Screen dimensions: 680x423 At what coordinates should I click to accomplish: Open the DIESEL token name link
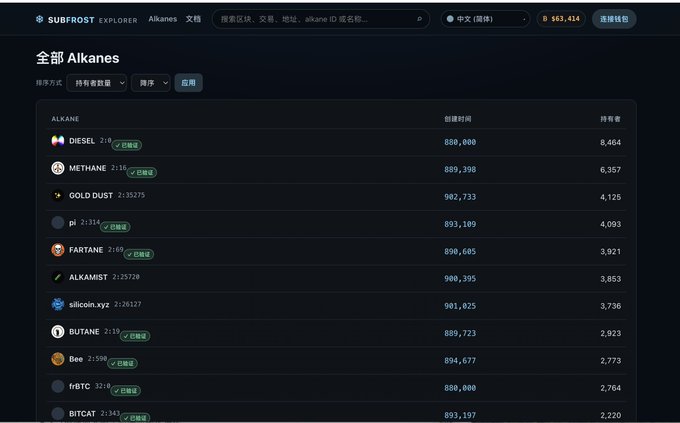pyautogui.click(x=82, y=141)
